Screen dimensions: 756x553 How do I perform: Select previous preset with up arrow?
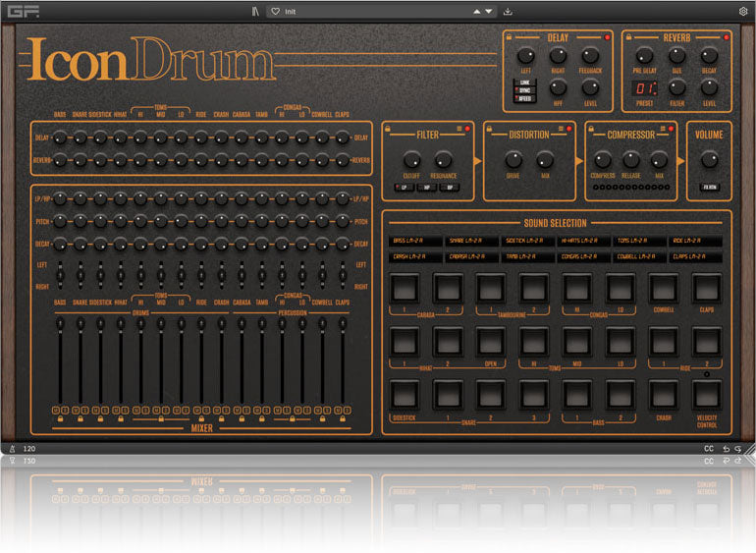477,11
